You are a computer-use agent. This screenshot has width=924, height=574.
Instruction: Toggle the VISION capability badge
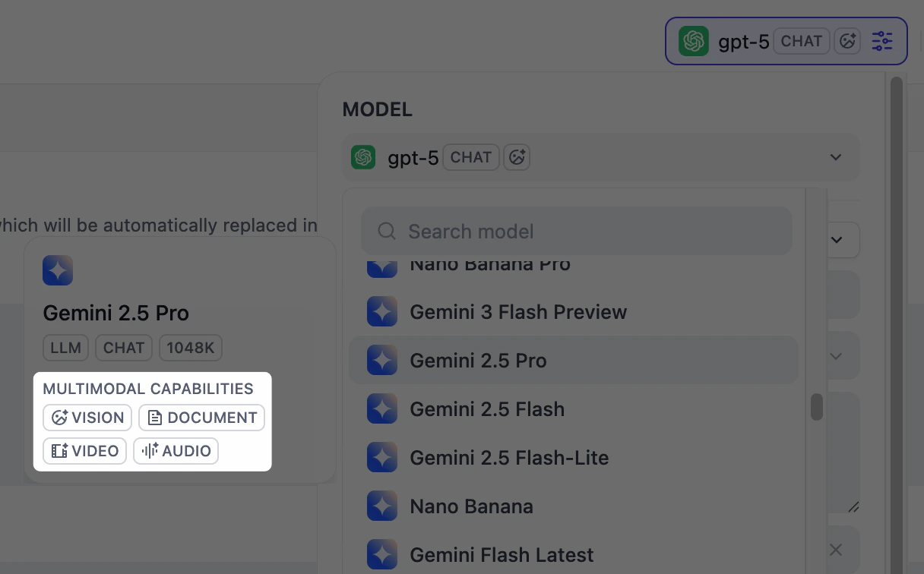87,417
